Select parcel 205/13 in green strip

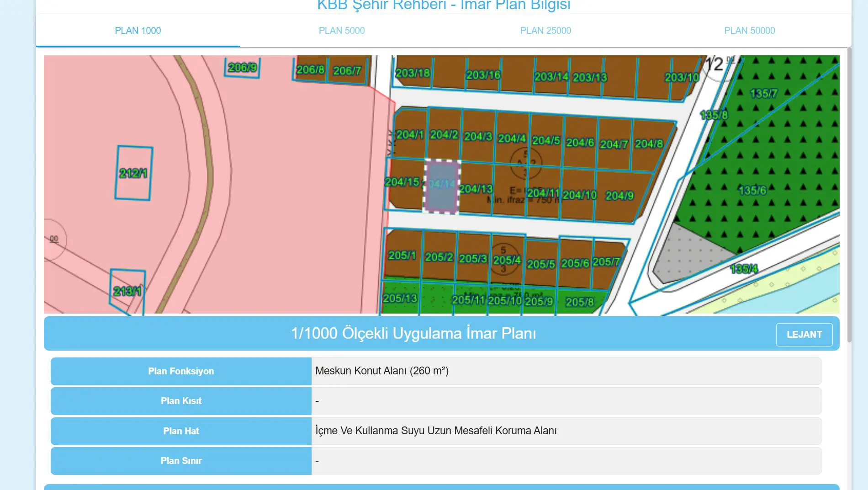pyautogui.click(x=400, y=298)
